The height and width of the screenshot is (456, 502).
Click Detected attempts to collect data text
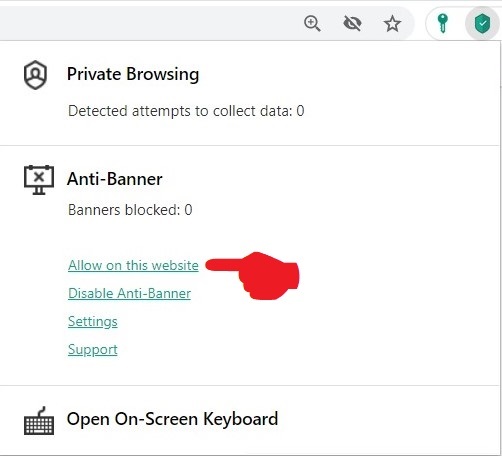coord(186,111)
